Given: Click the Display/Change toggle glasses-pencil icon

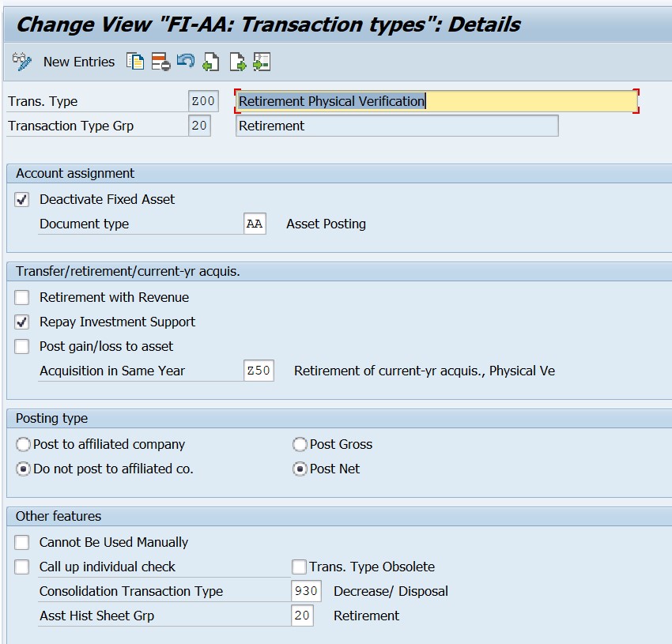Looking at the screenshot, I should pos(22,62).
